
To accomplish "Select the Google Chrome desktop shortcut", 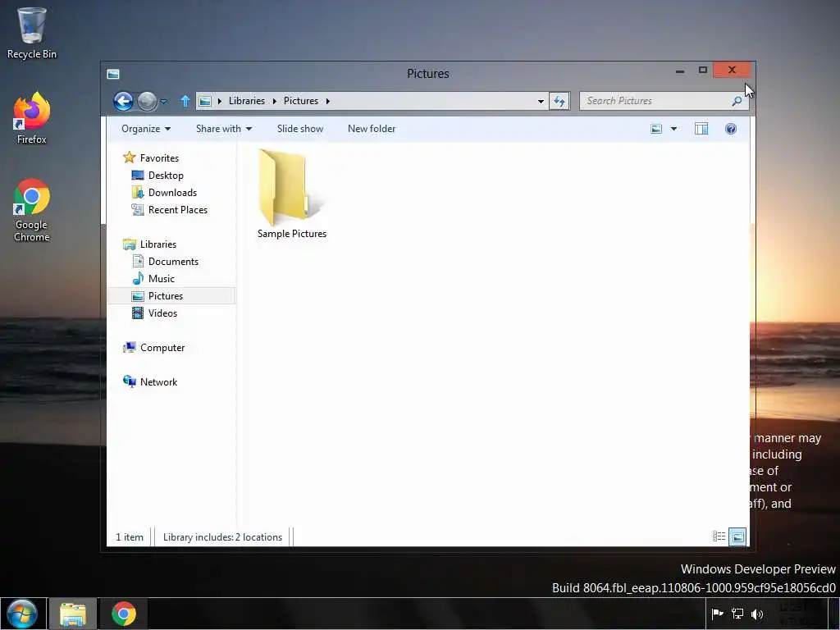I will pyautogui.click(x=32, y=210).
